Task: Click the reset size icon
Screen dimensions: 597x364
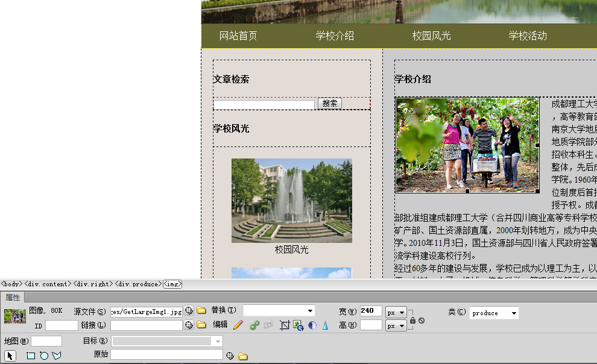Action: coord(422,320)
